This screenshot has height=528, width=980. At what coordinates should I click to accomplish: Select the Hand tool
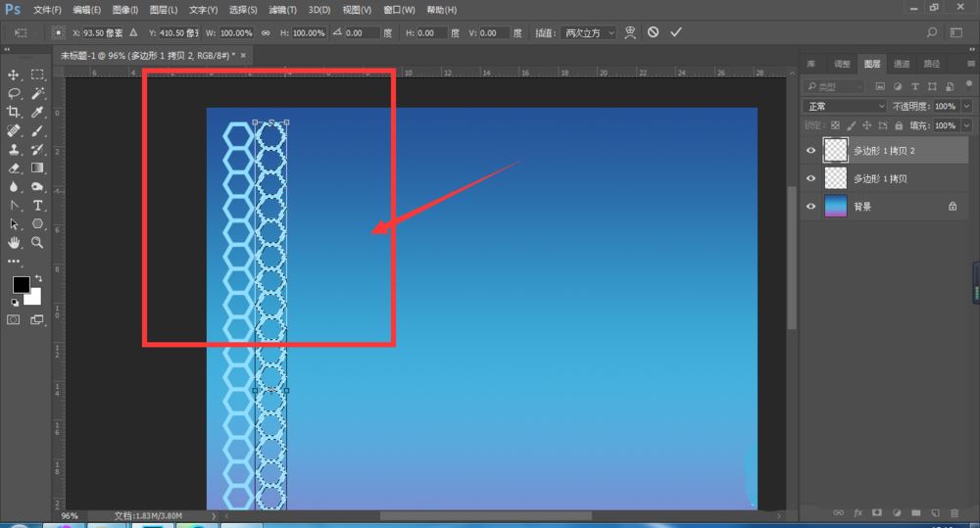click(x=13, y=242)
